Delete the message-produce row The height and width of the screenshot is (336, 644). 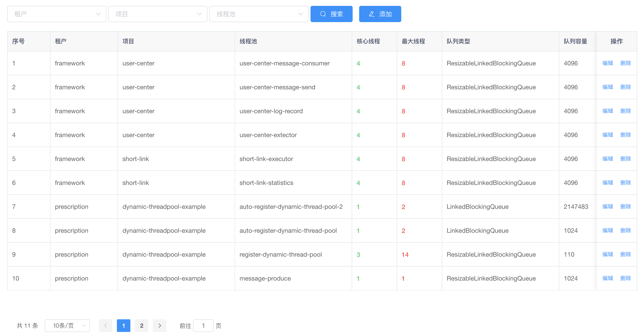pyautogui.click(x=626, y=278)
